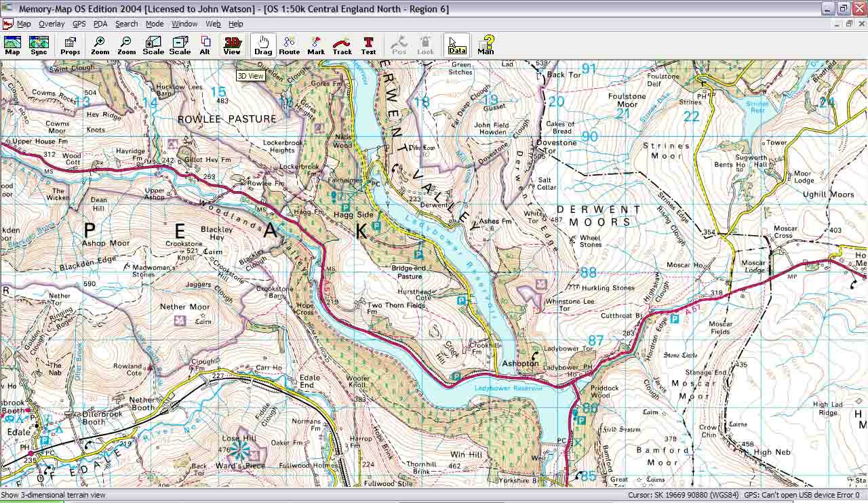Open the 3D View tool
Viewport: 868px width, 503px height.
(x=232, y=45)
